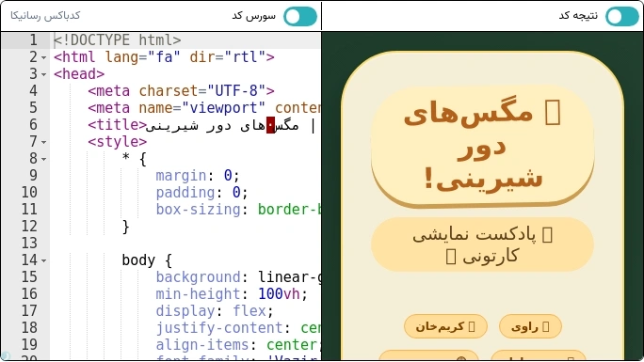Viewport: 644px width, 362px height.
Task: Click the min-height: 100vh; line
Action: (x=232, y=294)
